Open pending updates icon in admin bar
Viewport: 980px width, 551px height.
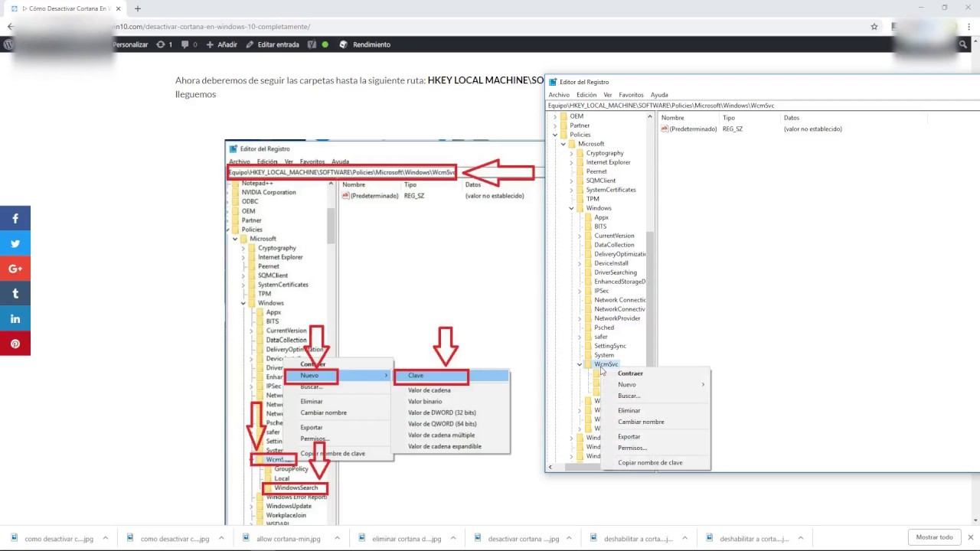click(160, 44)
